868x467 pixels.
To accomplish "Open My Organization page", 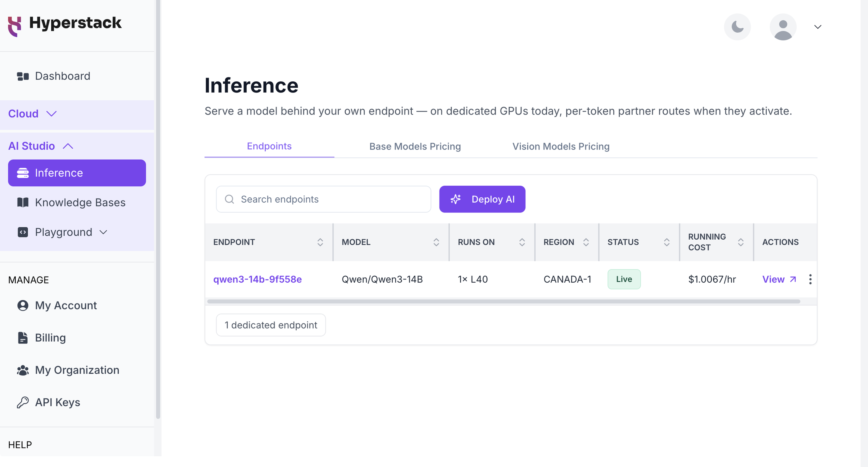I will pyautogui.click(x=77, y=370).
